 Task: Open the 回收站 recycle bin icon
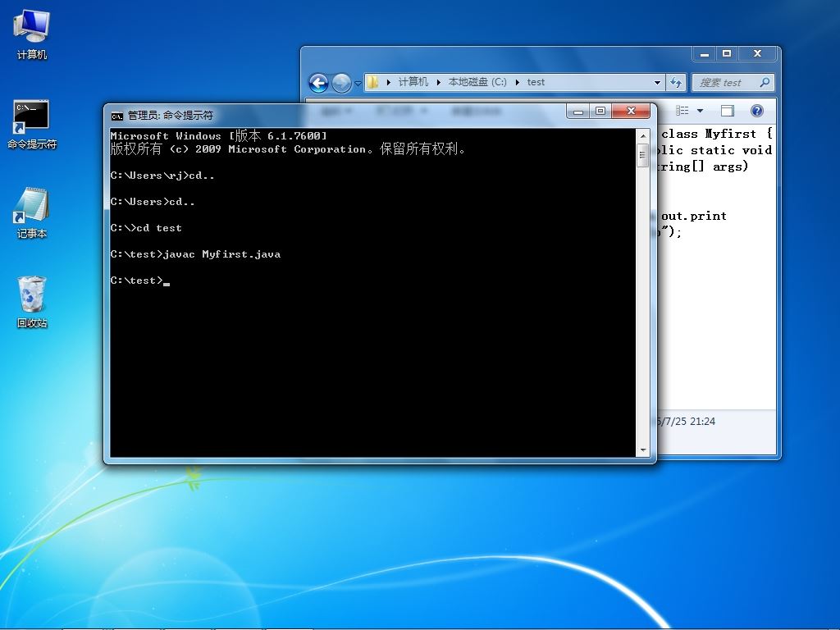[32, 302]
